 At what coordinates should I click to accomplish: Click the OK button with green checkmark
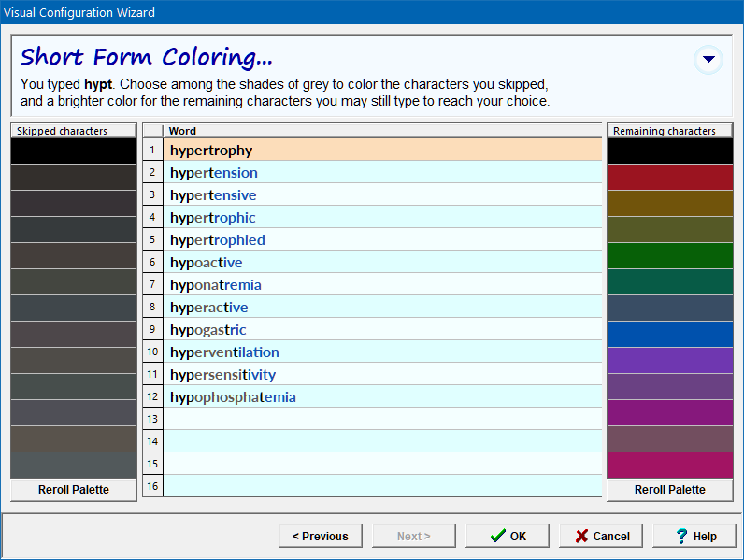[x=508, y=536]
